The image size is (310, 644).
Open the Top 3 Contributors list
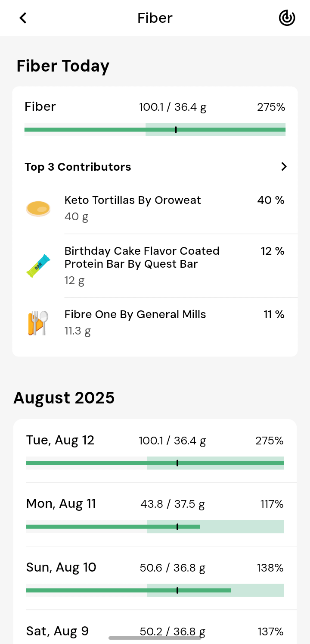click(78, 167)
